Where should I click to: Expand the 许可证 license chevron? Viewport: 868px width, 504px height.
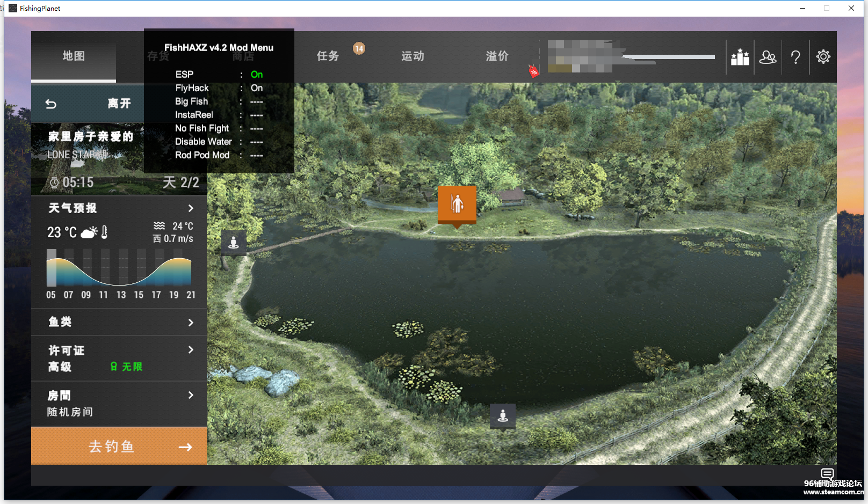[191, 350]
